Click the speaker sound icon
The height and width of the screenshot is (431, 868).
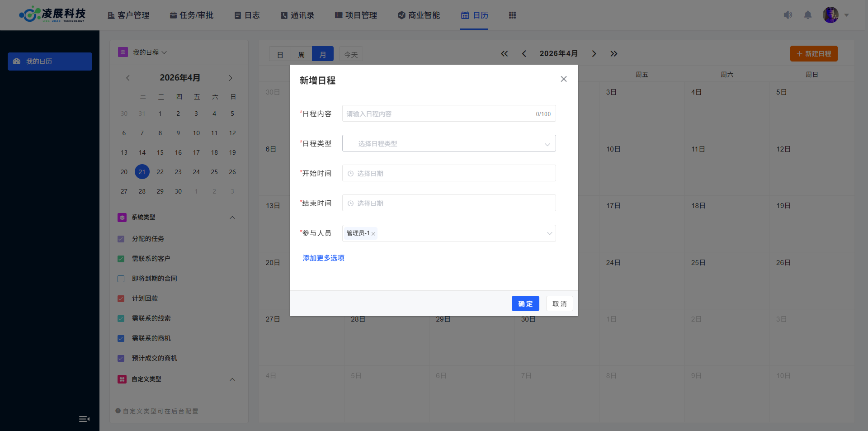click(788, 15)
